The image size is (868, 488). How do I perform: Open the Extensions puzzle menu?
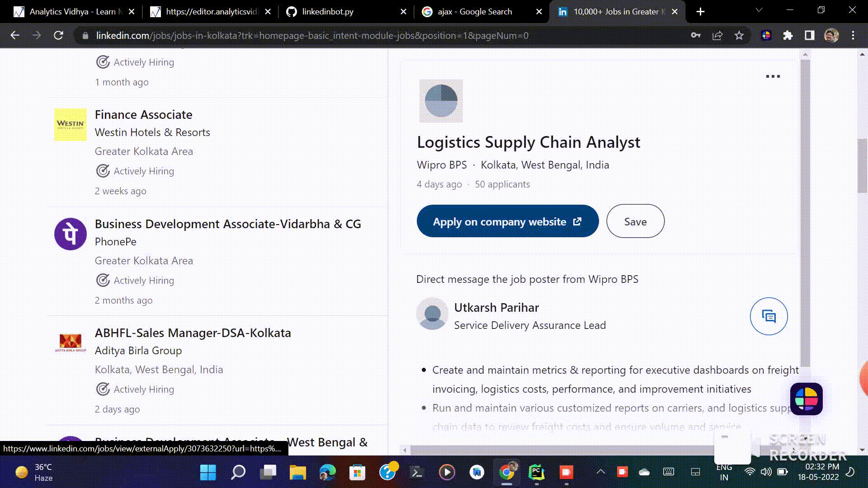tap(788, 35)
